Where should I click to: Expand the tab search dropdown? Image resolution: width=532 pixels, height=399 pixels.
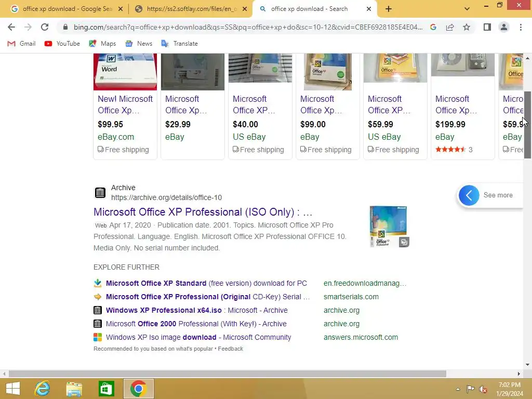point(467,9)
